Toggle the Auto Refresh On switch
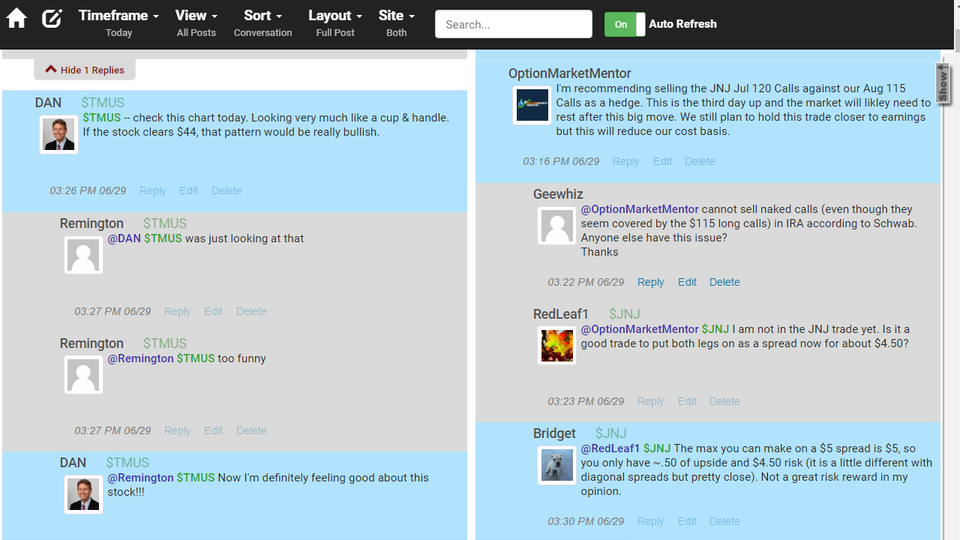 (x=624, y=24)
